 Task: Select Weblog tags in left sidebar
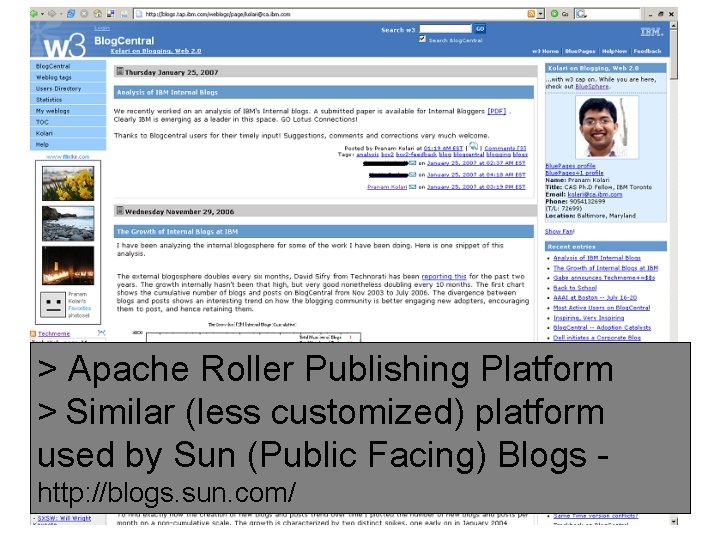(x=68, y=77)
